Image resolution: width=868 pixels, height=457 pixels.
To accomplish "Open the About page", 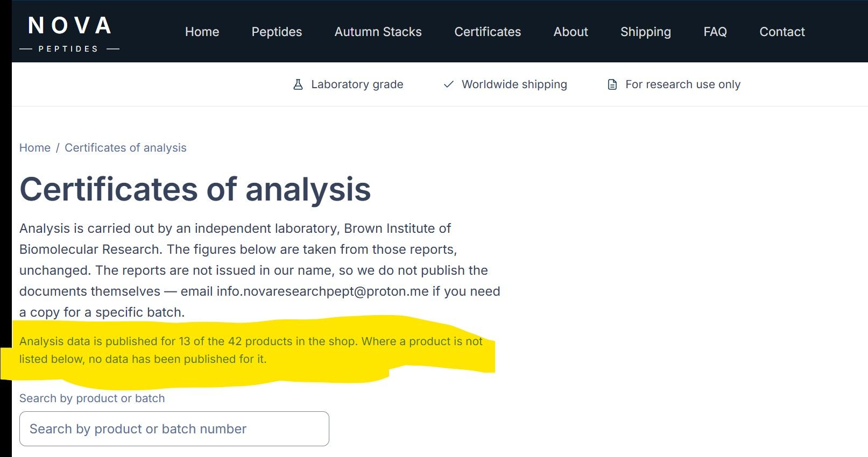I will pyautogui.click(x=570, y=32).
